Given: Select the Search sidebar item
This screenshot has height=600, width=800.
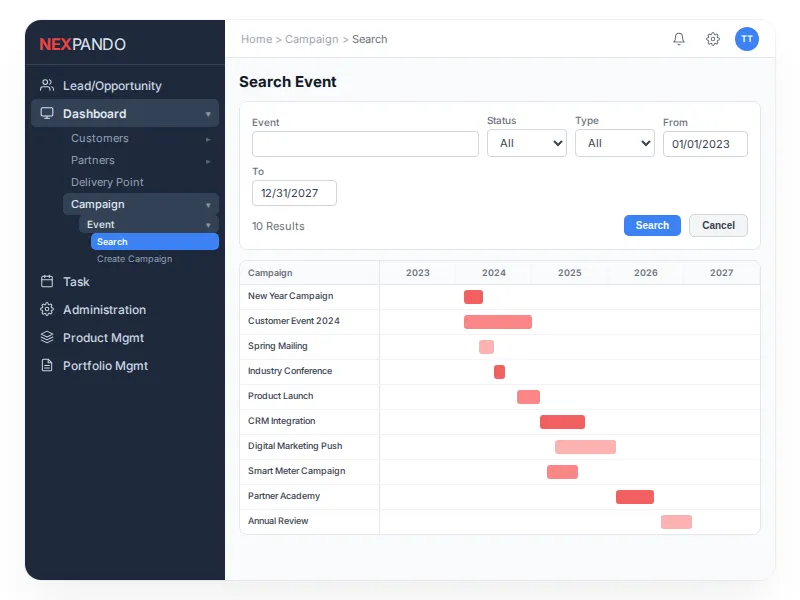Looking at the screenshot, I should 155,242.
